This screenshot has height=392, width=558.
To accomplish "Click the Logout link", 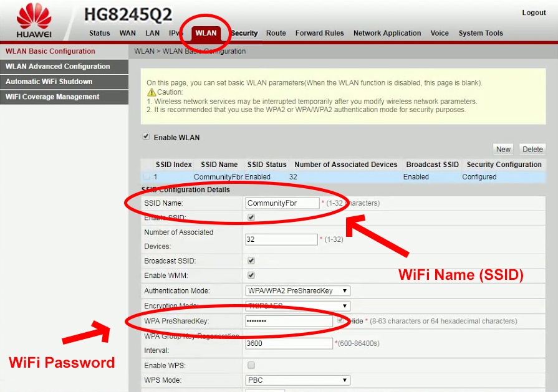I will pyautogui.click(x=534, y=13).
